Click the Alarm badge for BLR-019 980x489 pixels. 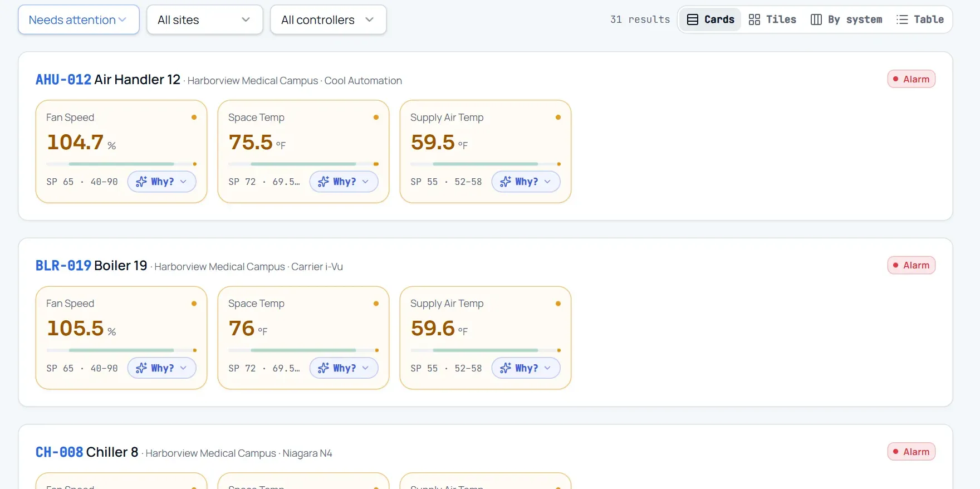912,265
